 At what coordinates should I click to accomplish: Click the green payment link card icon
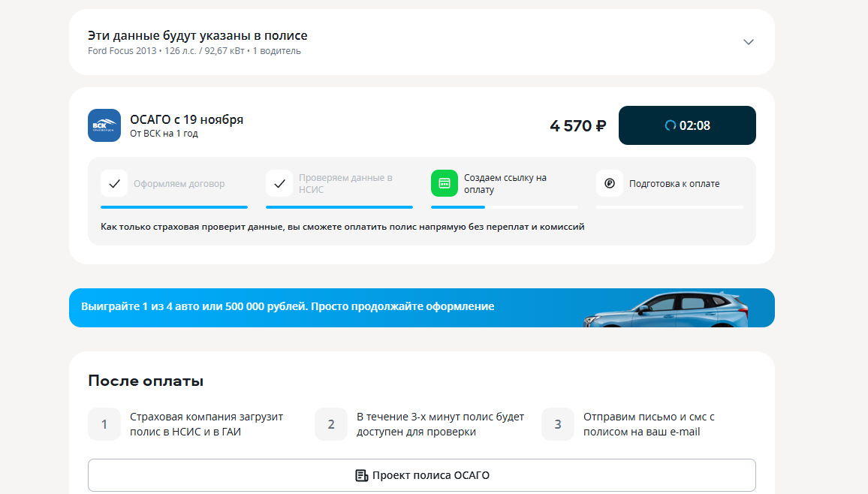click(445, 183)
